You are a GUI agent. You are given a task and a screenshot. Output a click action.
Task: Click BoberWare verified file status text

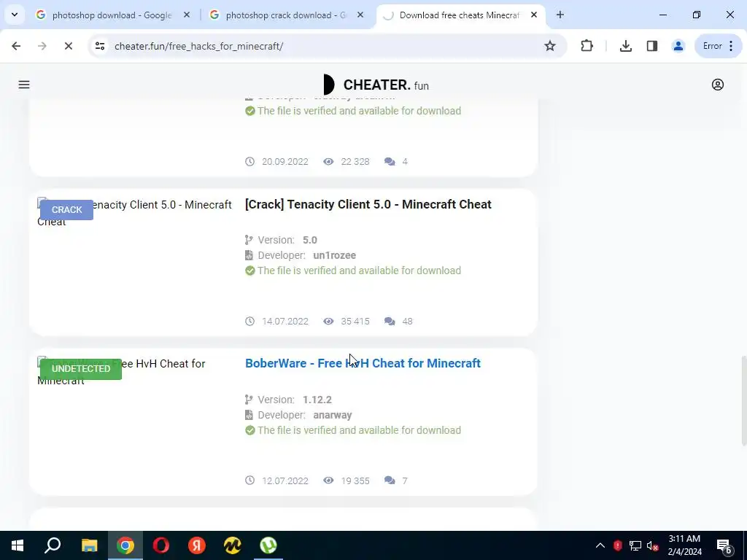pyautogui.click(x=359, y=430)
